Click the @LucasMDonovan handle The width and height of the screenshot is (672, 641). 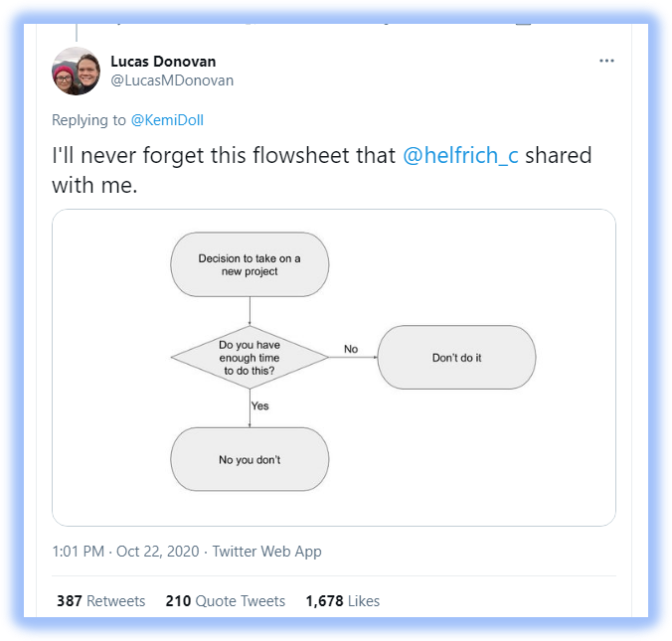[172, 80]
